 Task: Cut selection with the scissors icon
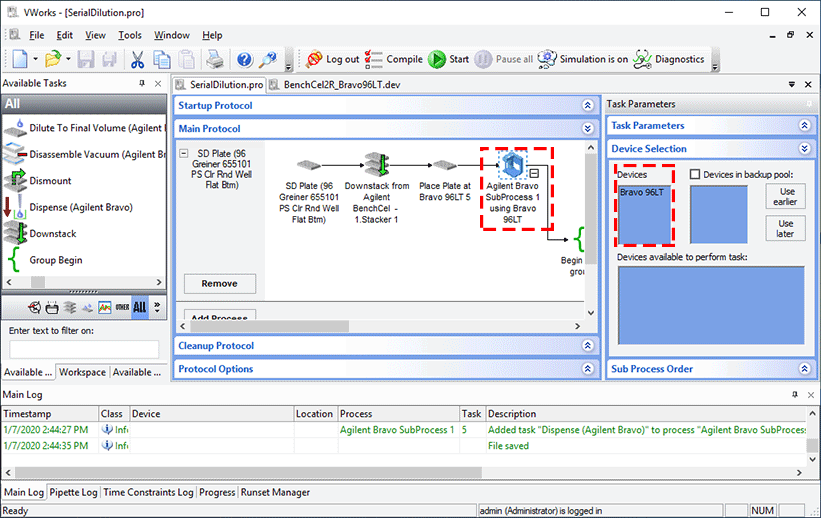pyautogui.click(x=138, y=59)
